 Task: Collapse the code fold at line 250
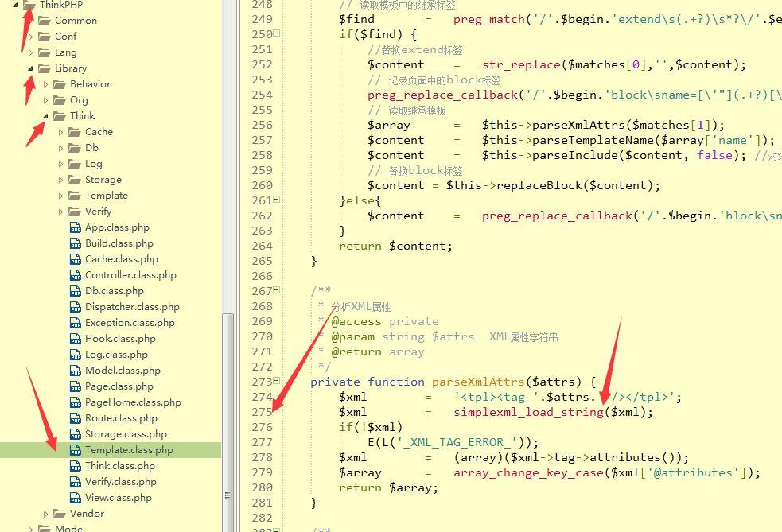tap(277, 34)
